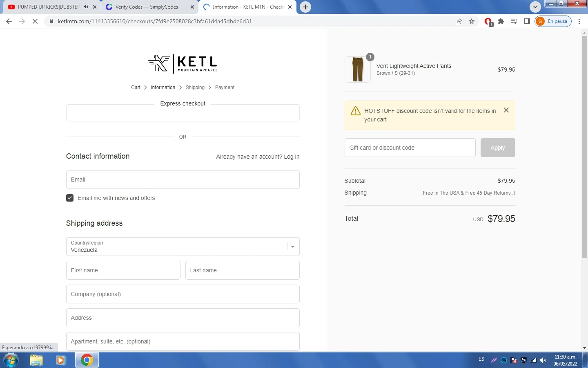
Task: Close the PUMPED UP KICKS YouTube tab
Action: [94, 7]
